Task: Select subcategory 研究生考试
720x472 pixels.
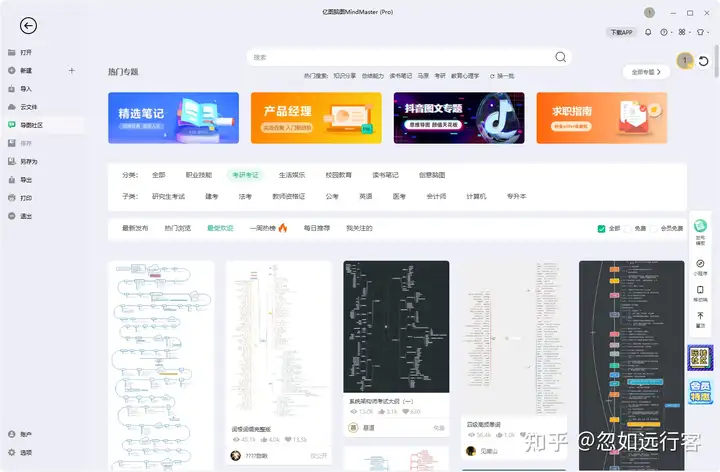Action: click(169, 197)
